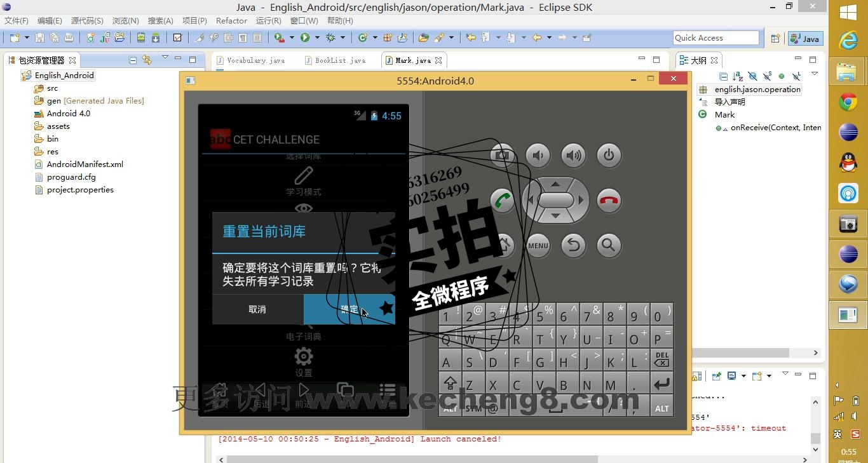Image resolution: width=868 pixels, height=463 pixels.
Task: Click the Quick Access input field
Action: (716, 38)
